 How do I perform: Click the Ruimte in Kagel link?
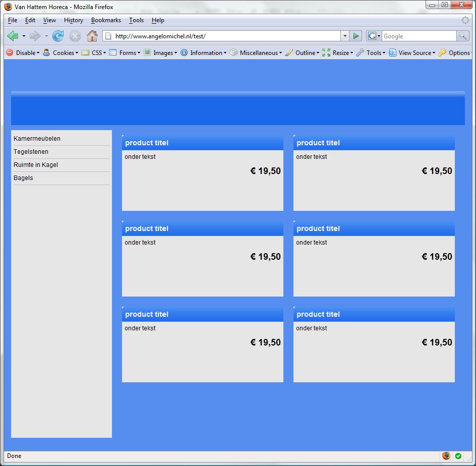click(x=36, y=165)
